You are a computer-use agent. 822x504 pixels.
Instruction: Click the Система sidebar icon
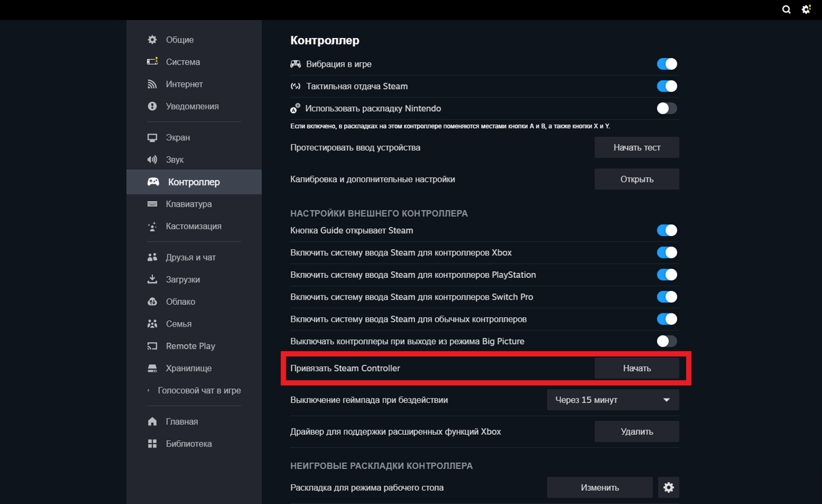click(153, 62)
